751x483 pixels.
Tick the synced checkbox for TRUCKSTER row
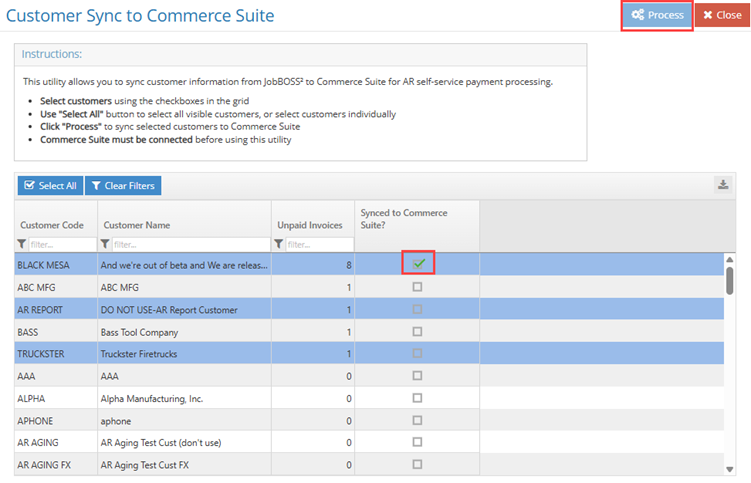point(418,353)
